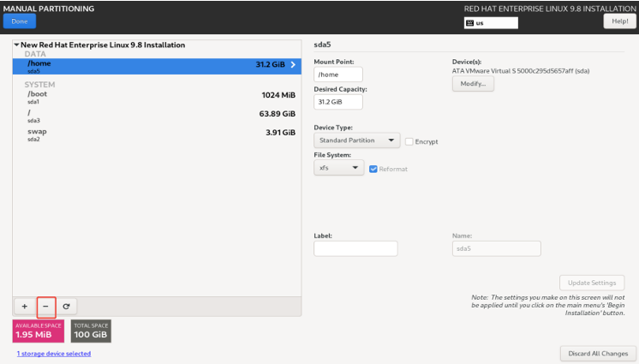Collapse New Red Hat Enterprise Linux 9.8 Installation
Screen dimensions: 639x364
(17, 45)
